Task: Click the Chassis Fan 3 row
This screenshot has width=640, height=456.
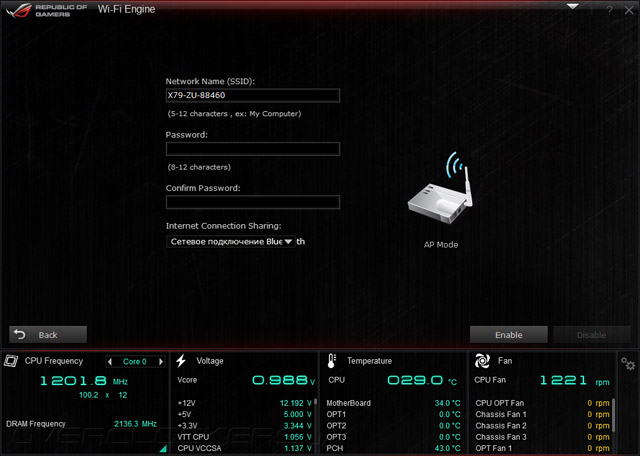Action: point(542,437)
